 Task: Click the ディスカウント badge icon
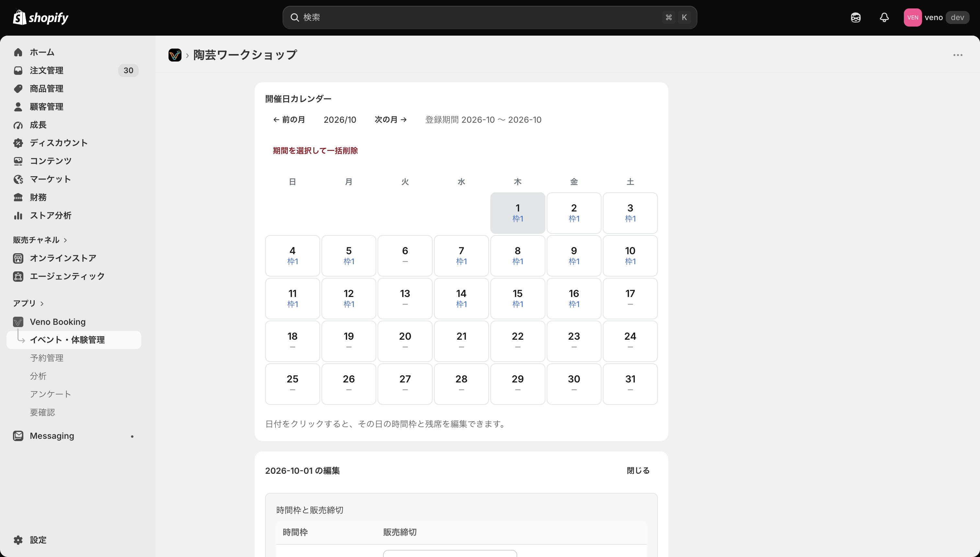click(18, 143)
